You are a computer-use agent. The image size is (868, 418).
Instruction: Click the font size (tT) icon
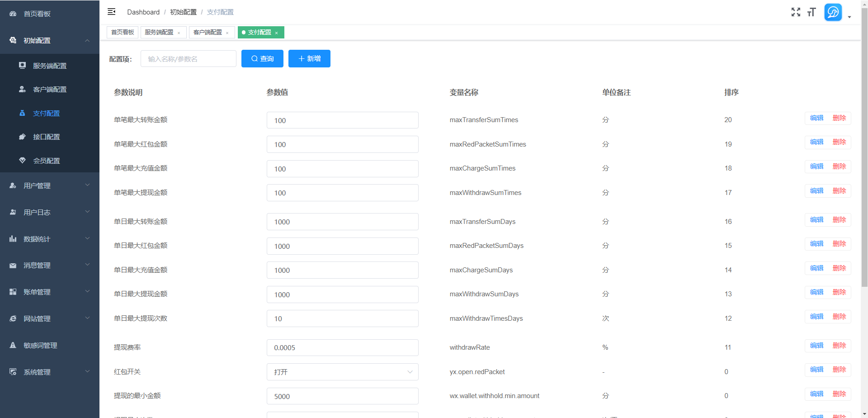(811, 12)
